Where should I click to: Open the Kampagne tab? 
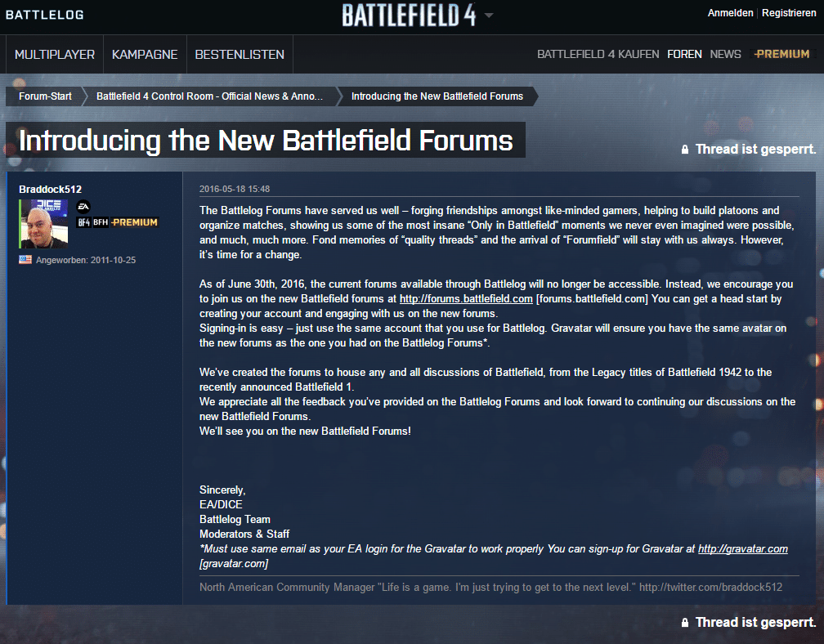145,55
